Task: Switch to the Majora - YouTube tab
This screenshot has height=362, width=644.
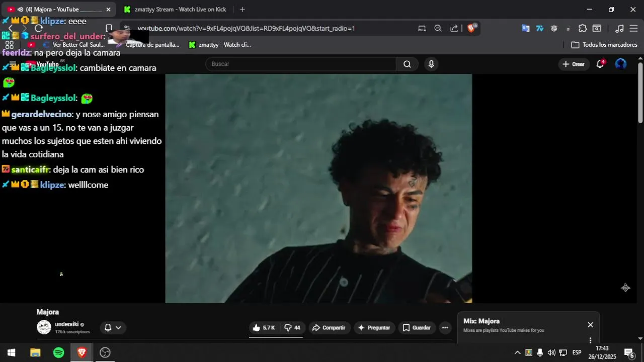Action: point(58,10)
